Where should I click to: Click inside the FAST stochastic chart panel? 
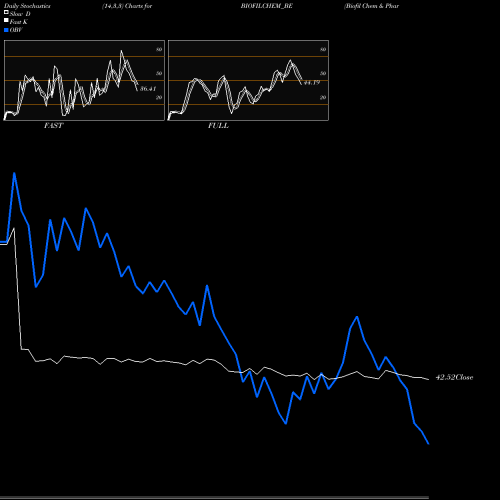(84, 80)
